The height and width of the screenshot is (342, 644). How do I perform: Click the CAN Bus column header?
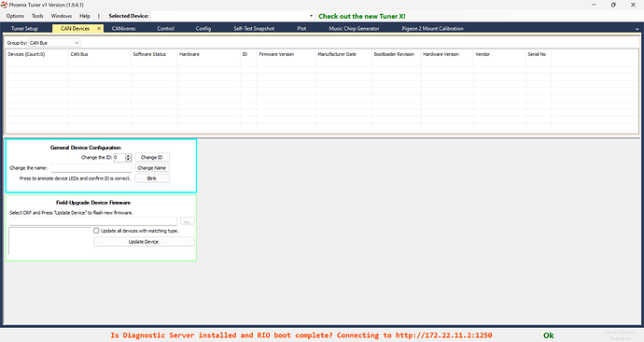(x=99, y=54)
